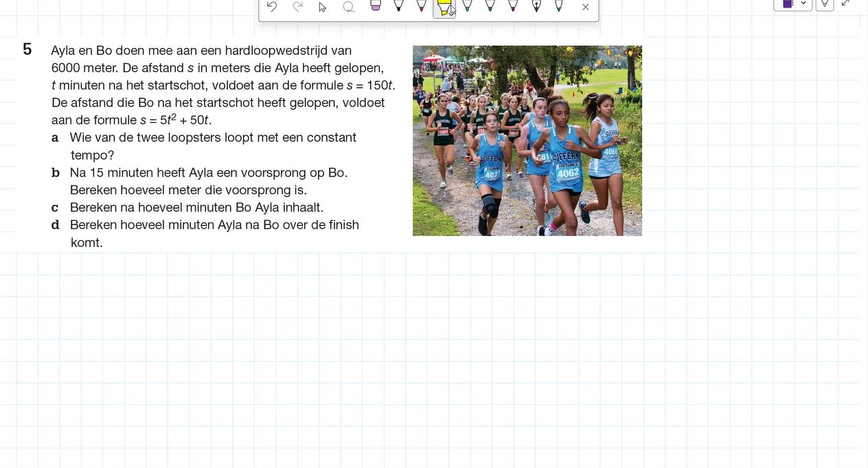Image resolution: width=868 pixels, height=468 pixels.
Task: Click the runners photo in the exercise
Action: coord(527,141)
